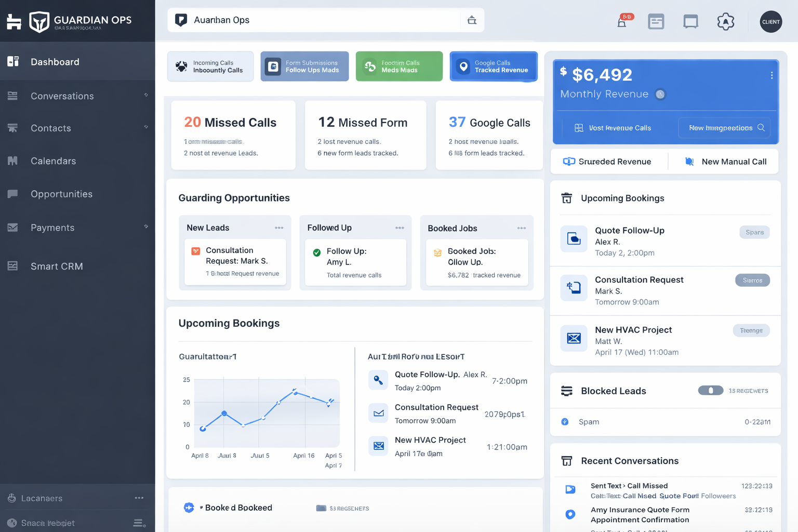Viewport: 798px width, 532px height.
Task: Open the notifications bell with red badge
Action: click(x=621, y=22)
